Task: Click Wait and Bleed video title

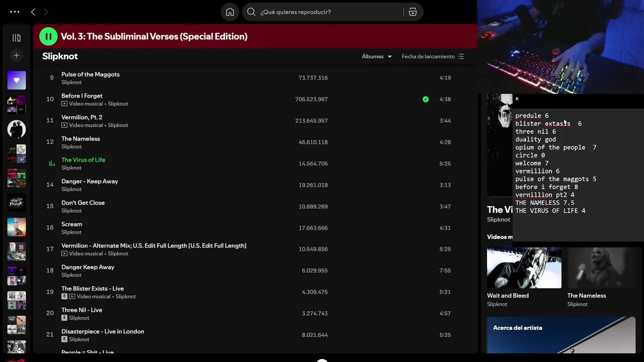Action: click(x=508, y=296)
